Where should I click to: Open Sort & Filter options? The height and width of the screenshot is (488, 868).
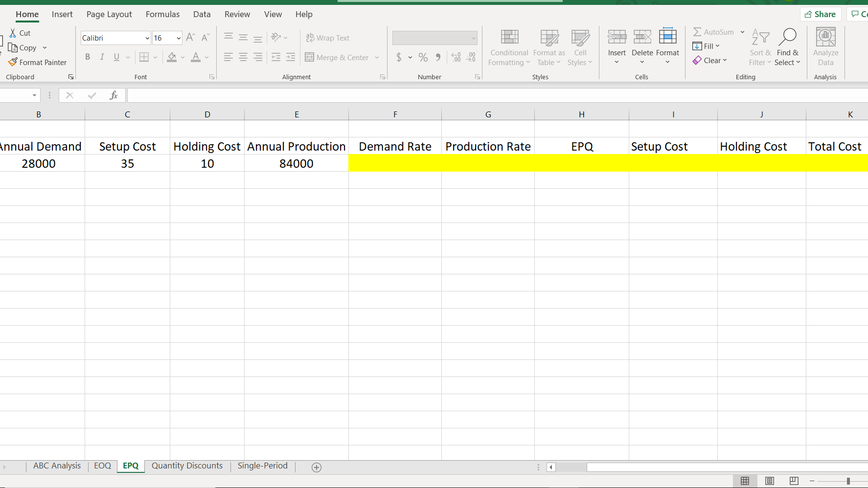click(760, 47)
